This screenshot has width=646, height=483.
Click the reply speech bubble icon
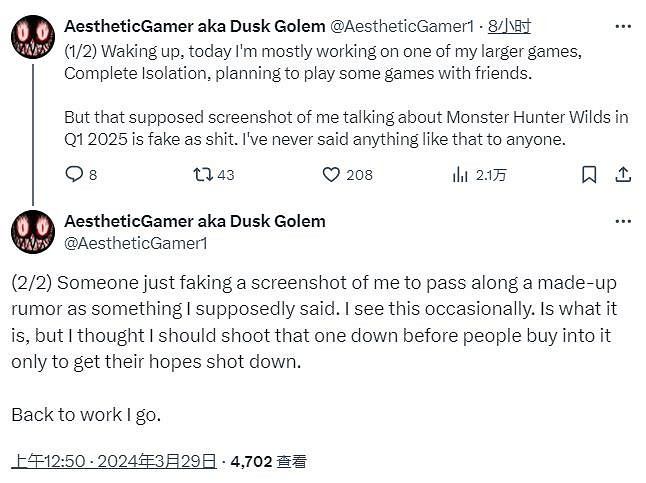pyautogui.click(x=75, y=174)
